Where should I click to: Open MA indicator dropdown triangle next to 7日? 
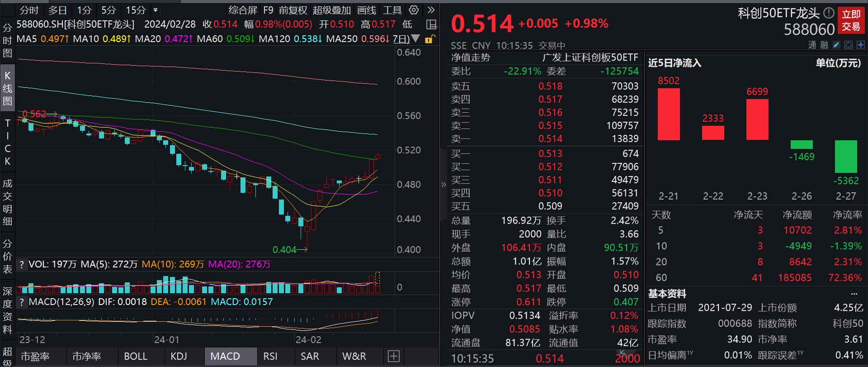(x=415, y=39)
